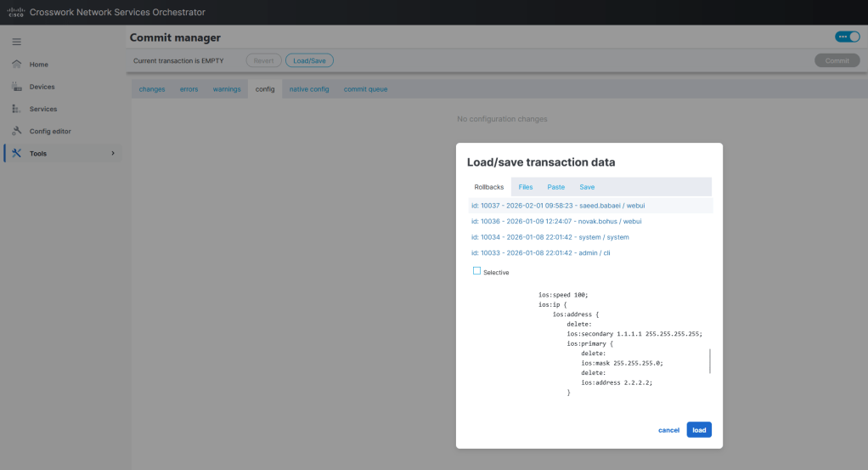Click the Load/Save button
The width and height of the screenshot is (868, 470).
[309, 60]
